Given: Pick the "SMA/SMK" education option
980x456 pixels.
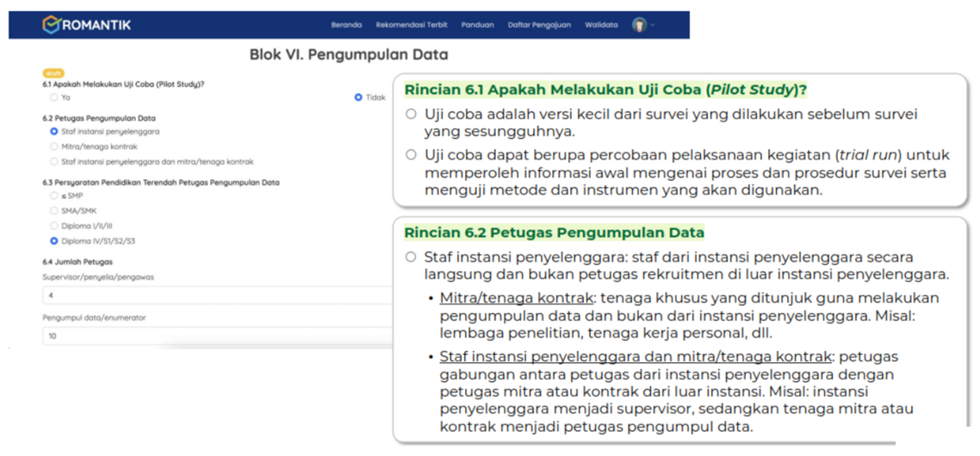Looking at the screenshot, I should [x=54, y=210].
